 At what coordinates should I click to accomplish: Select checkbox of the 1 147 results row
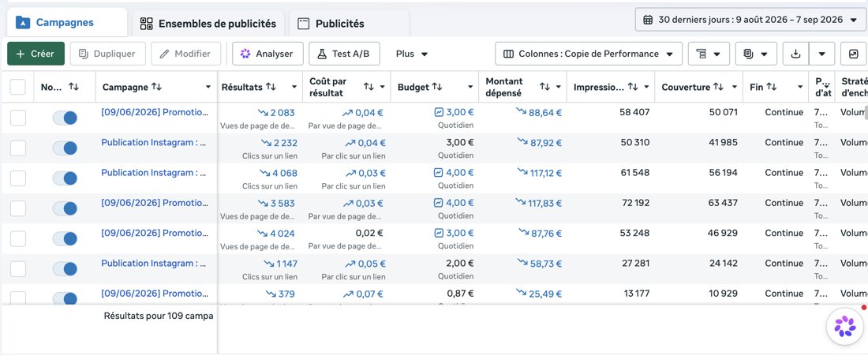(x=17, y=269)
